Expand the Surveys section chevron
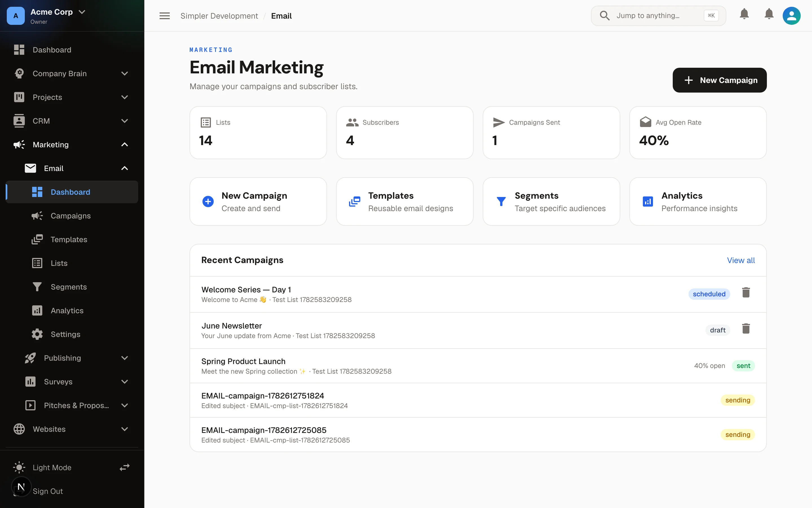Viewport: 812px width, 508px height. coord(125,382)
